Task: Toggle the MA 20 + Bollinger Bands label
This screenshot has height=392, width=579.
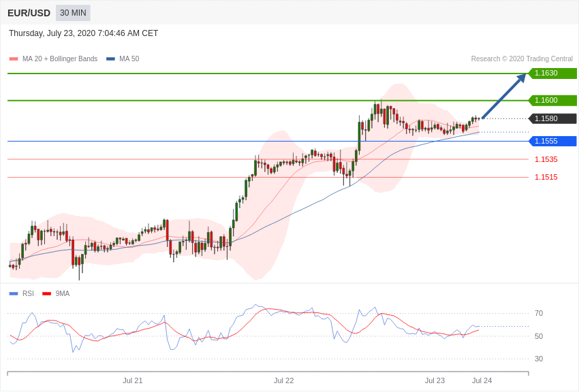Action: 60,59
